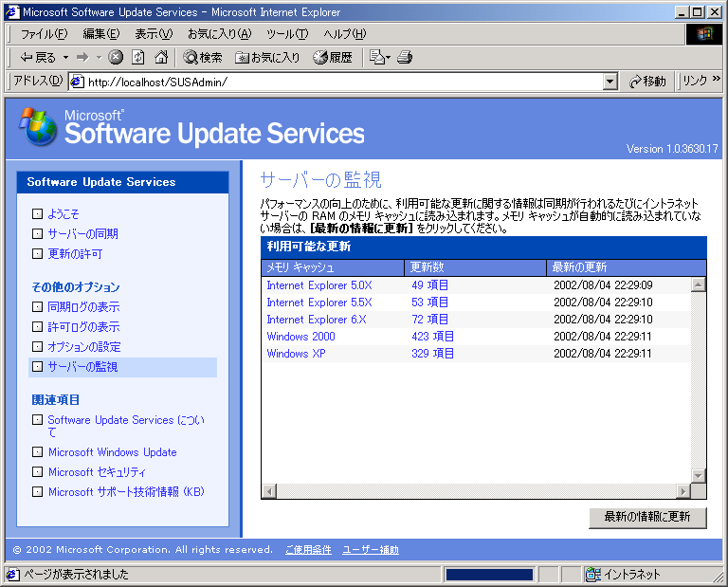Select the サーバーの監視 sidebar link
The width and height of the screenshot is (728, 587).
pos(83,366)
